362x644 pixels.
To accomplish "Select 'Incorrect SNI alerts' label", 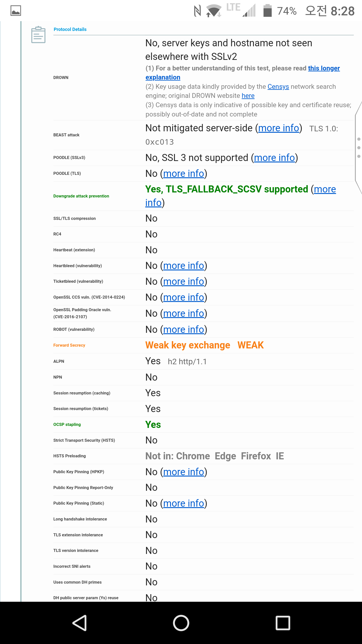I will point(72,566).
